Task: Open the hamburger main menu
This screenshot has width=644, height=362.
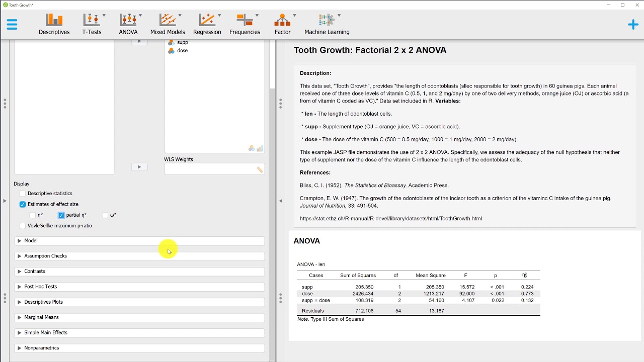Action: (12, 24)
